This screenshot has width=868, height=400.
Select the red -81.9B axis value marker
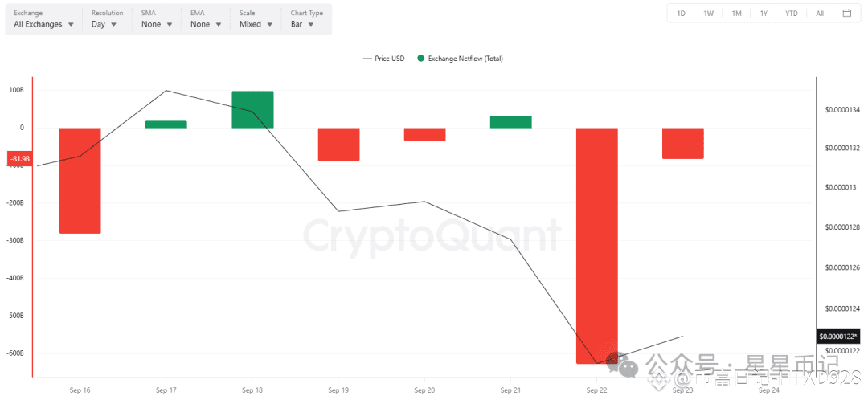19,159
